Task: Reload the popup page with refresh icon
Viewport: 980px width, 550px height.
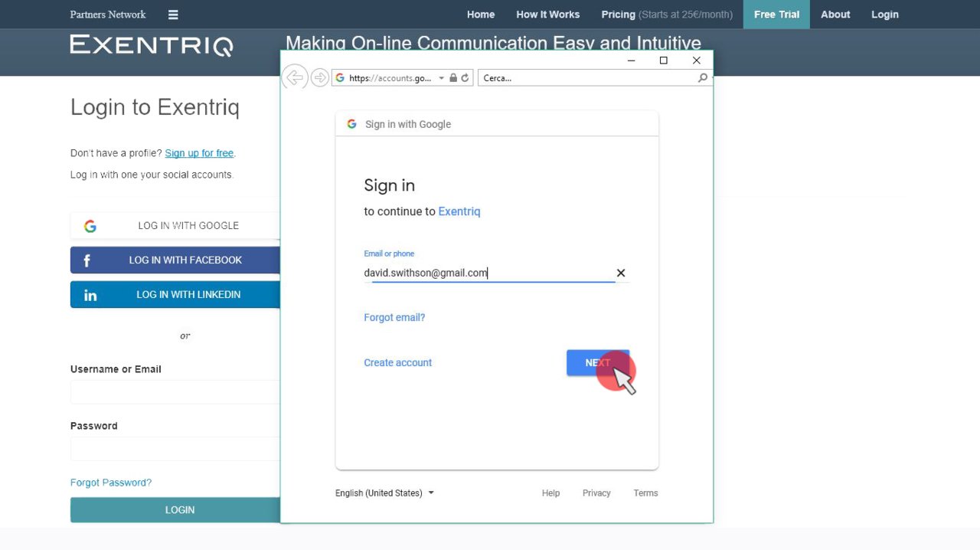Action: pos(465,78)
